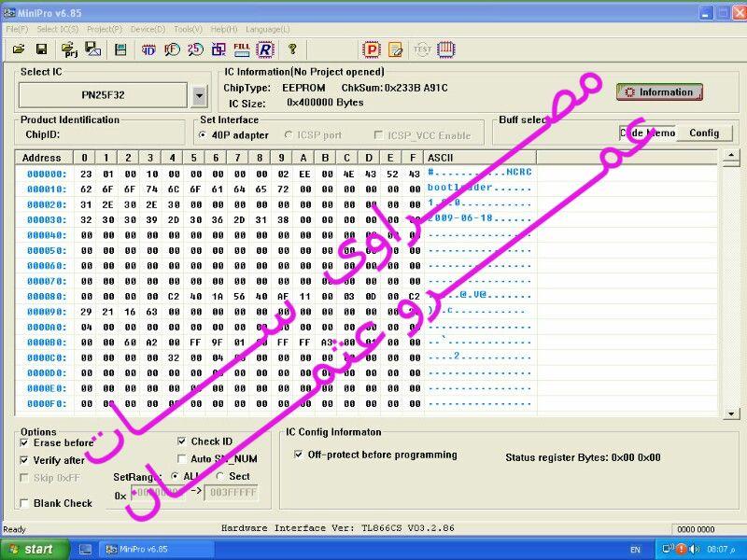Open the Select IC(S) menu
The width and height of the screenshot is (747, 560).
point(58,29)
